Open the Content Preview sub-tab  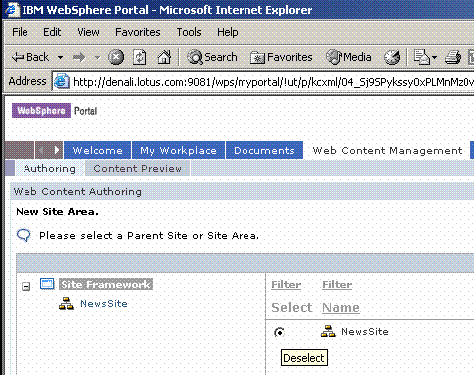click(138, 168)
